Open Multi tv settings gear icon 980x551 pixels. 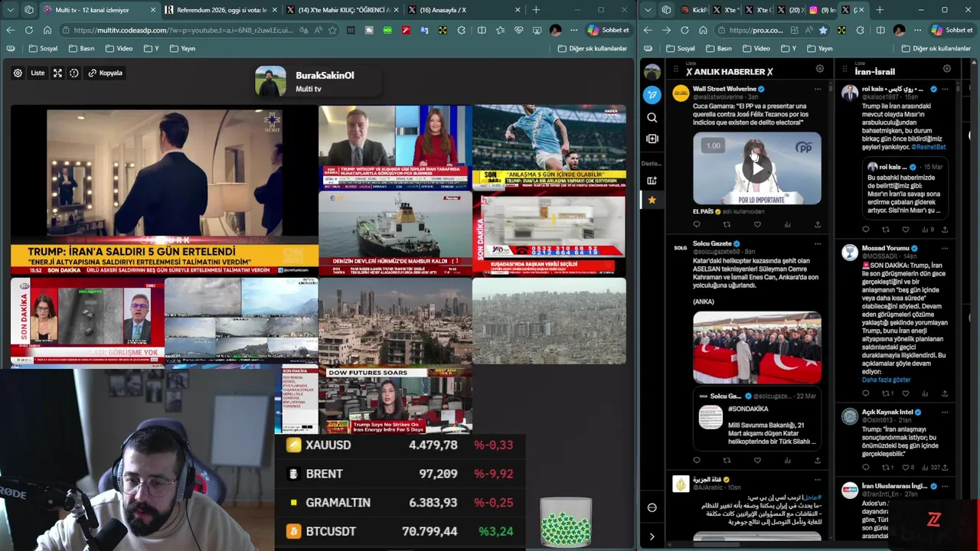18,73
